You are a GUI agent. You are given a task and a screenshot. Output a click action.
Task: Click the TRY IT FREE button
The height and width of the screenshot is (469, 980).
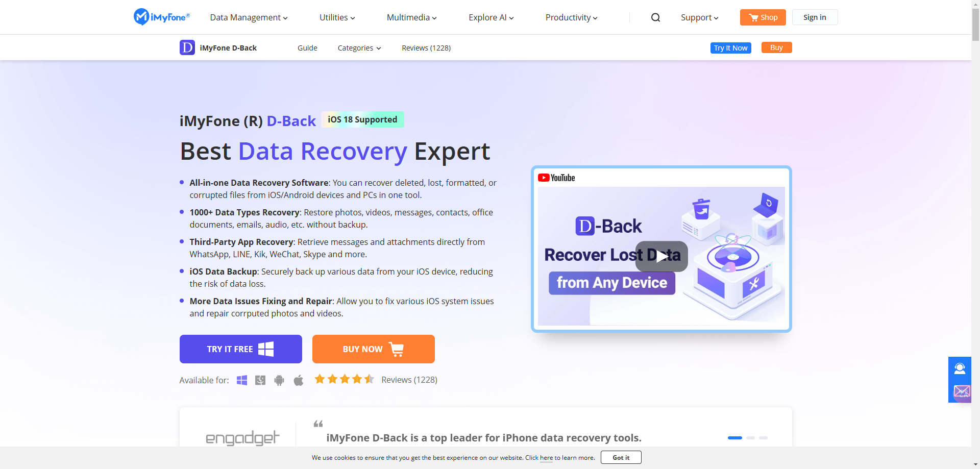[x=241, y=349]
